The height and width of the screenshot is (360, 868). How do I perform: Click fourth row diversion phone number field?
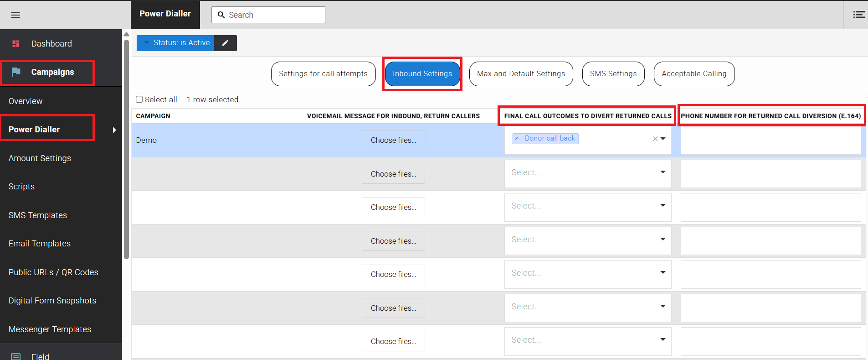coord(771,241)
